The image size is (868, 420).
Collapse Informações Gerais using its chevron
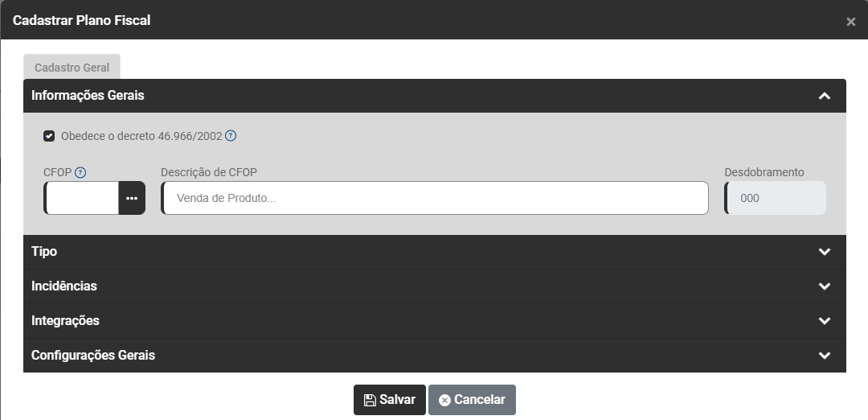[824, 96]
